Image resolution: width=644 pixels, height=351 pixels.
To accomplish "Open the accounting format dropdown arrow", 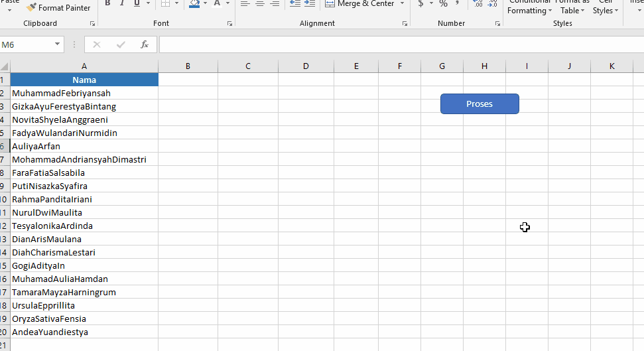I will pyautogui.click(x=431, y=3).
